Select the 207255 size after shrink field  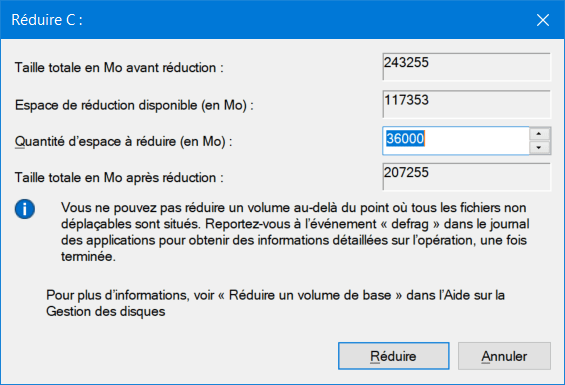click(466, 177)
